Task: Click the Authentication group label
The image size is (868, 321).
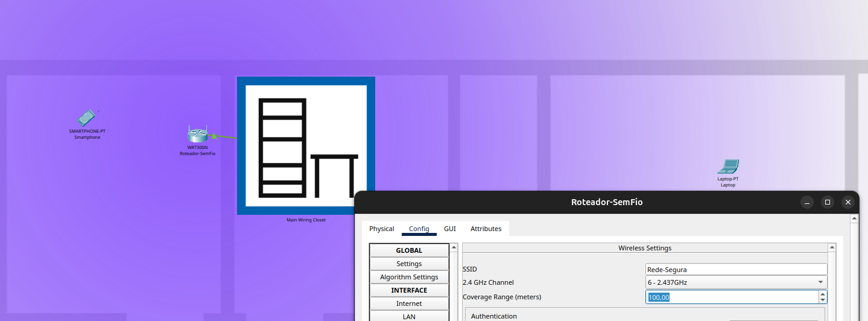Action: pyautogui.click(x=494, y=316)
